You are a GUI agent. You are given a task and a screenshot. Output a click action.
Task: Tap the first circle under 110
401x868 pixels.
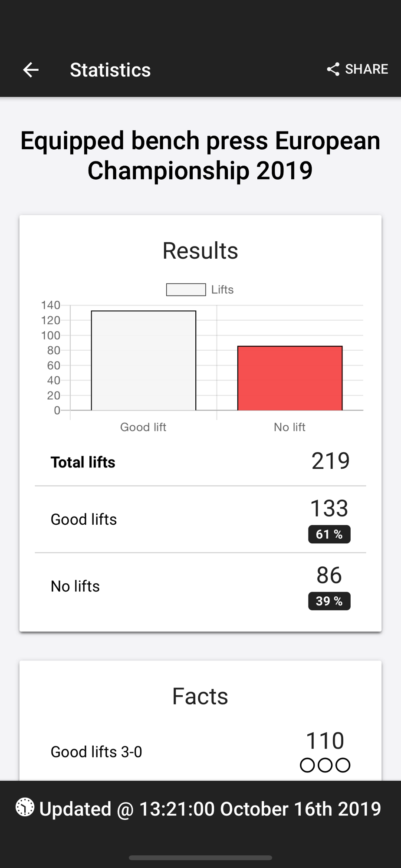[x=307, y=765]
